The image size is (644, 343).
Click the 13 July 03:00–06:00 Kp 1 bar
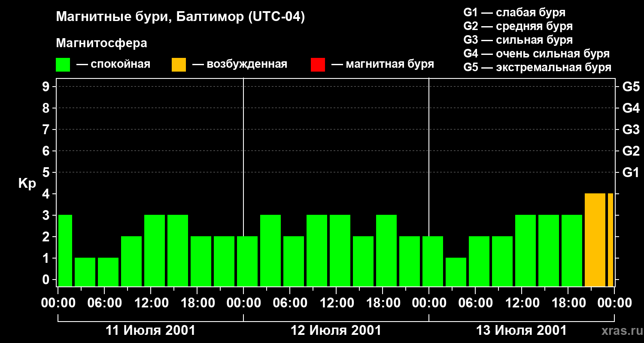click(456, 272)
